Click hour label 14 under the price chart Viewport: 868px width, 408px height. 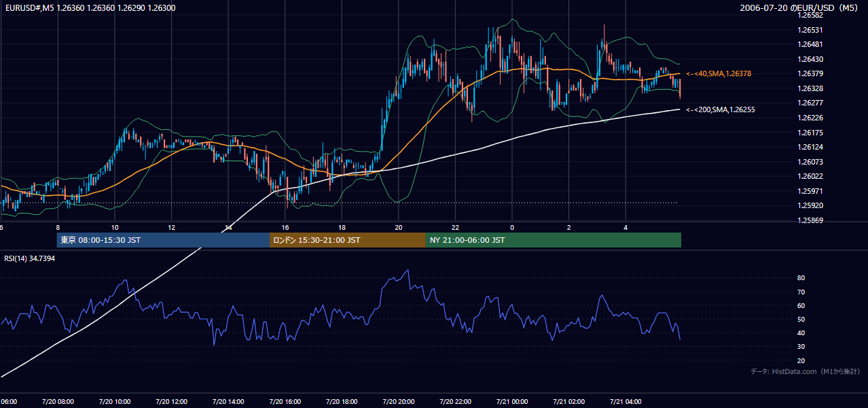pos(228,227)
